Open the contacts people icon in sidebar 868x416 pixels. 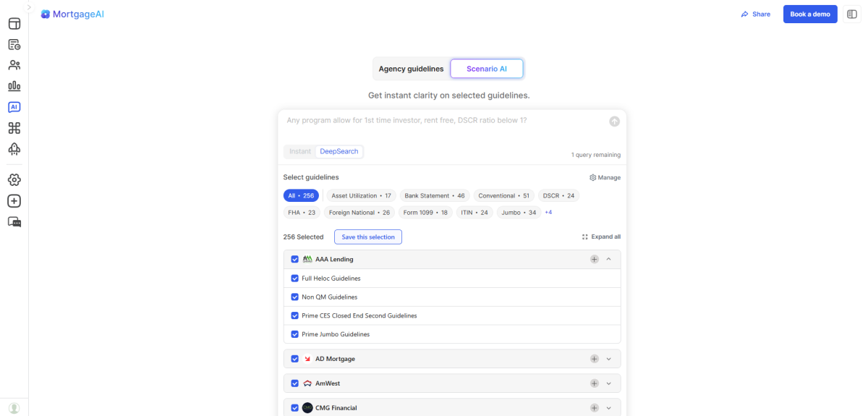(14, 65)
